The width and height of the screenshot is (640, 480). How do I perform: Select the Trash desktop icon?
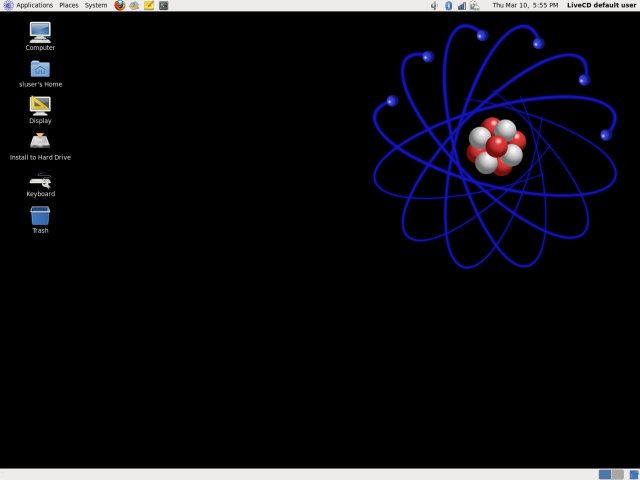pyautogui.click(x=40, y=220)
